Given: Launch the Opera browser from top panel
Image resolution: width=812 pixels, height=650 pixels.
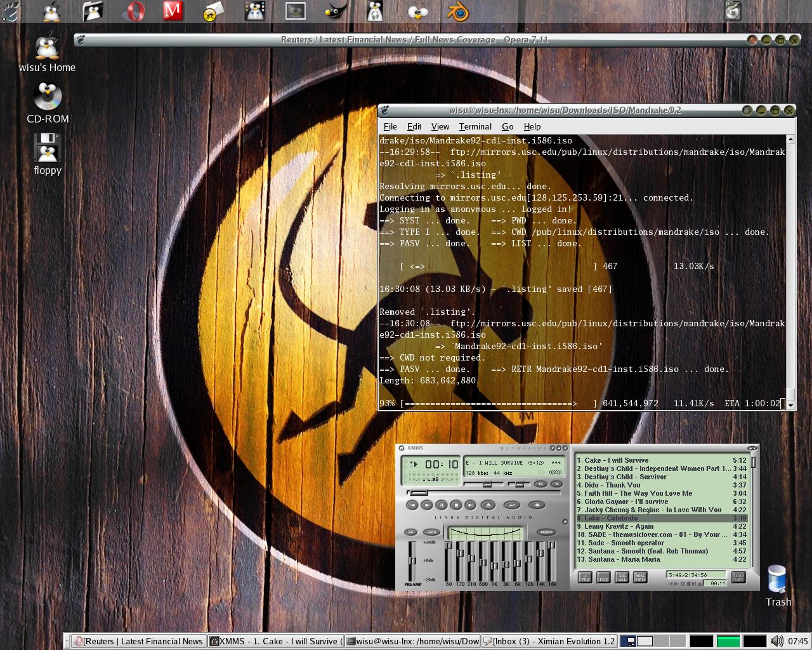Looking at the screenshot, I should tap(133, 11).
